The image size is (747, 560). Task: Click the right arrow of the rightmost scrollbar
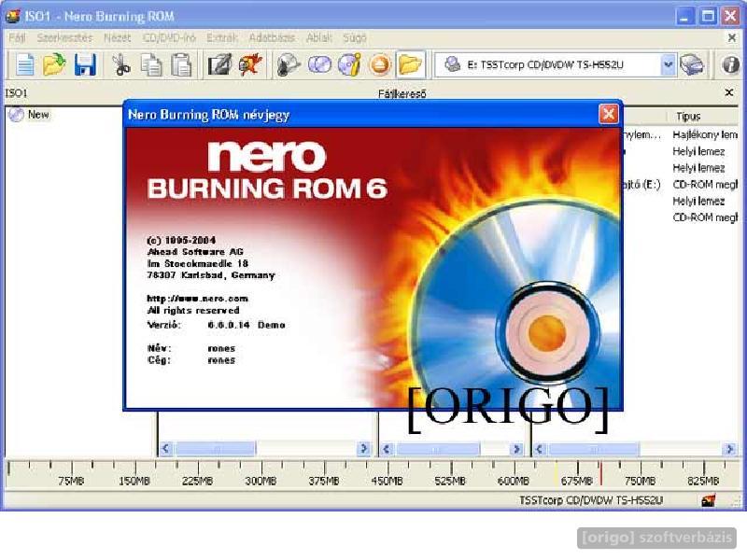[729, 449]
